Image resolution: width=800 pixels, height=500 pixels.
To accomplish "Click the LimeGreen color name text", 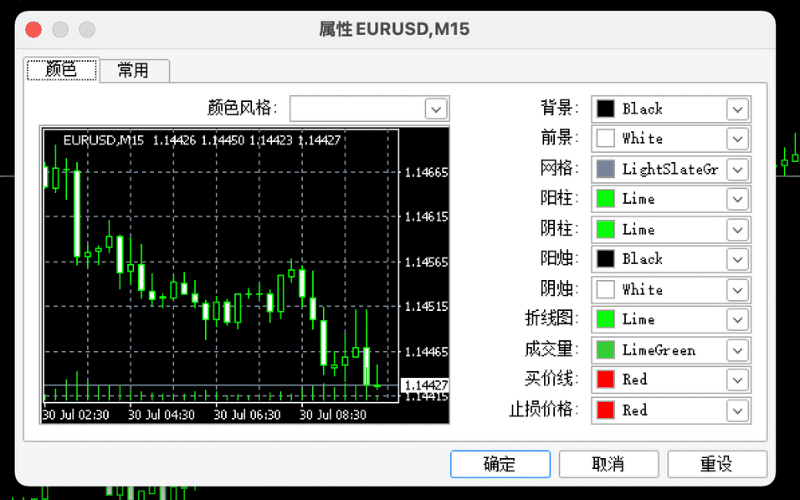I will 659,350.
